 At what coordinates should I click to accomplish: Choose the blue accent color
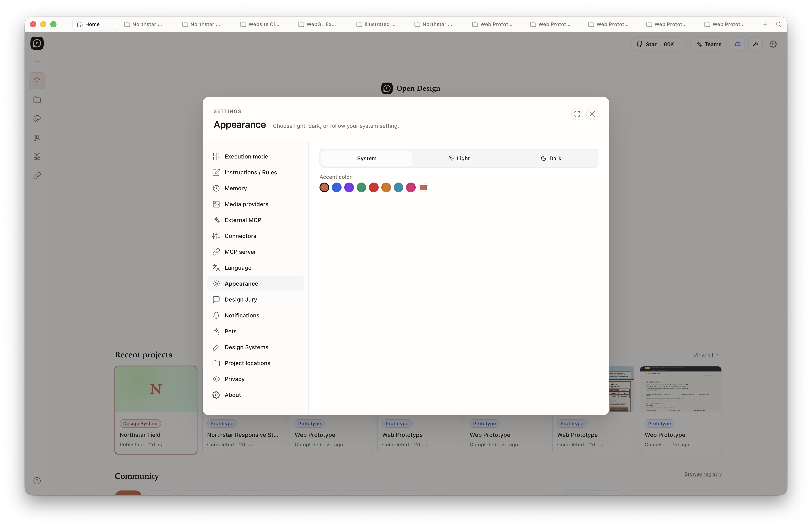click(336, 187)
